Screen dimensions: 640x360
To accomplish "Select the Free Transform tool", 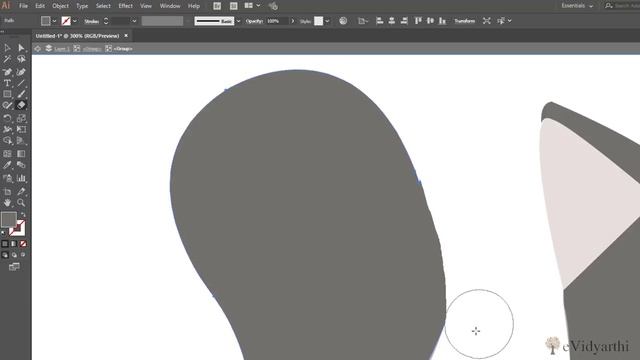I will point(21,129).
